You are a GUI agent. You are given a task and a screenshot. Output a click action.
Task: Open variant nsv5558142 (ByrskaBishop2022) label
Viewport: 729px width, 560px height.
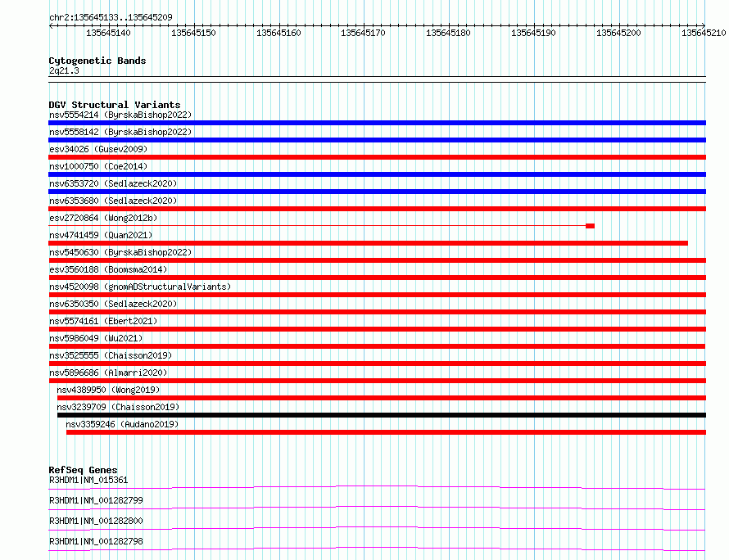[120, 132]
